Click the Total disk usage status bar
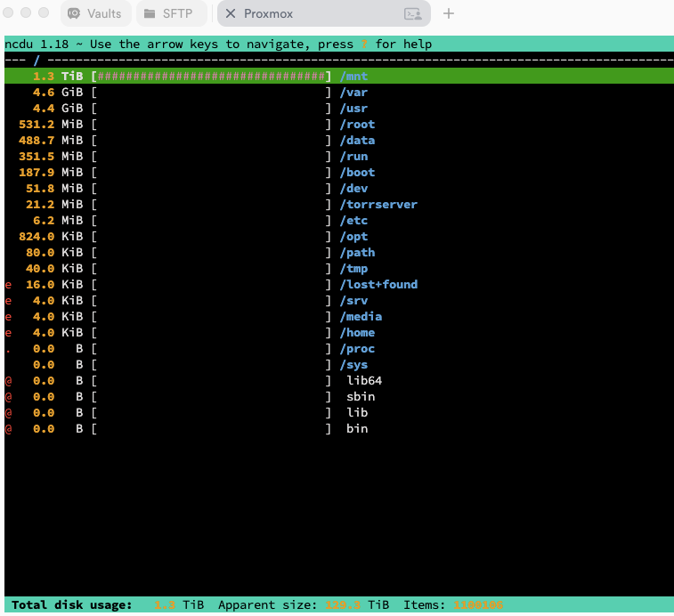This screenshot has height=616, width=674. click(71, 605)
